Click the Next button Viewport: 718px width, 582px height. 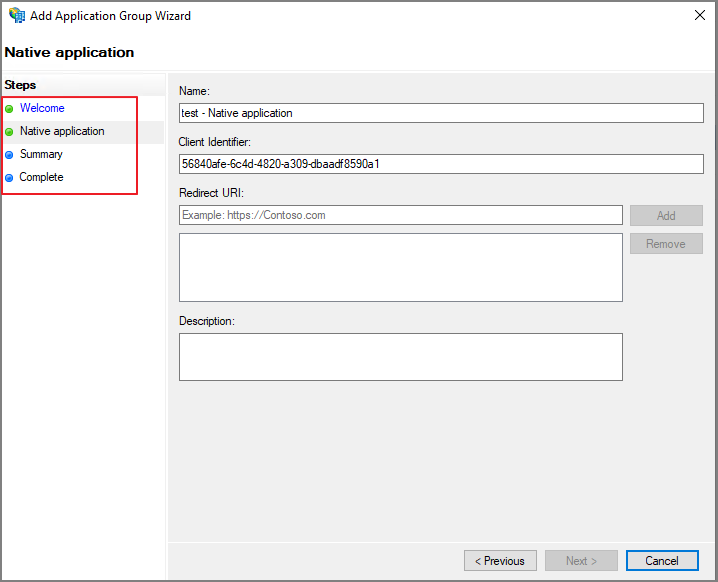coord(581,560)
